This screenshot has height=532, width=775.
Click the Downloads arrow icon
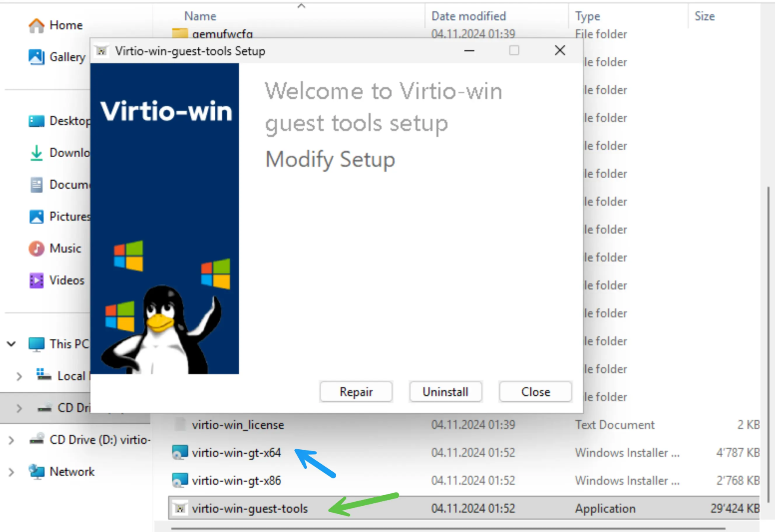36,153
